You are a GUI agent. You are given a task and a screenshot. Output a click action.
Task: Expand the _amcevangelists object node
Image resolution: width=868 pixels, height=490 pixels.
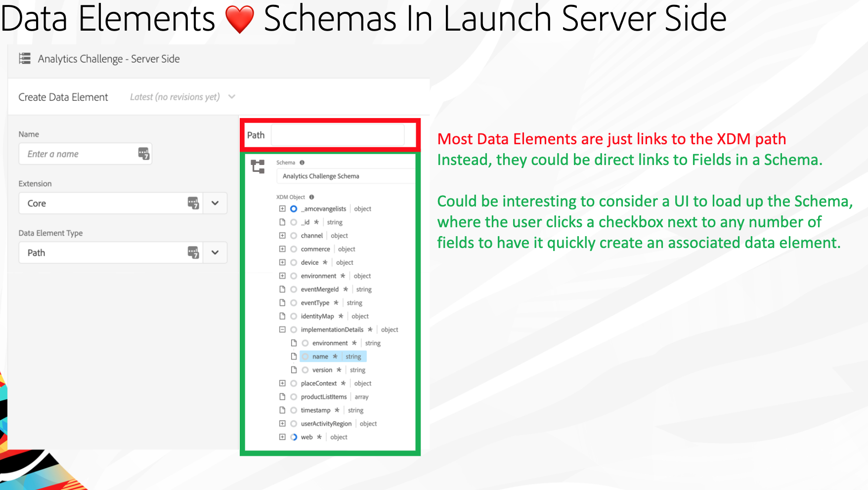(282, 209)
